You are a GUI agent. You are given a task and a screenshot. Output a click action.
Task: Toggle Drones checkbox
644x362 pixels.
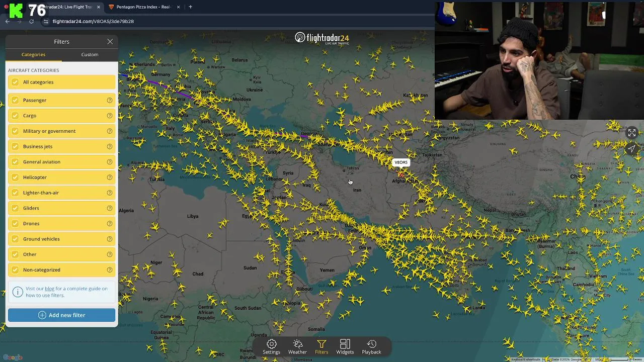pyautogui.click(x=15, y=224)
